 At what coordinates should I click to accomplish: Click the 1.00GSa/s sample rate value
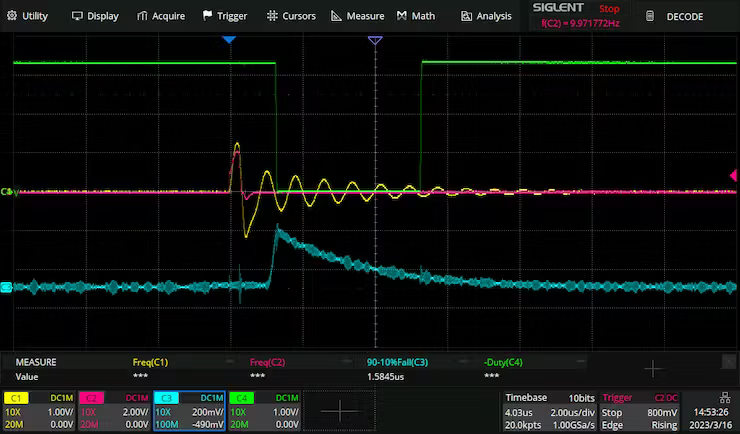pos(573,425)
